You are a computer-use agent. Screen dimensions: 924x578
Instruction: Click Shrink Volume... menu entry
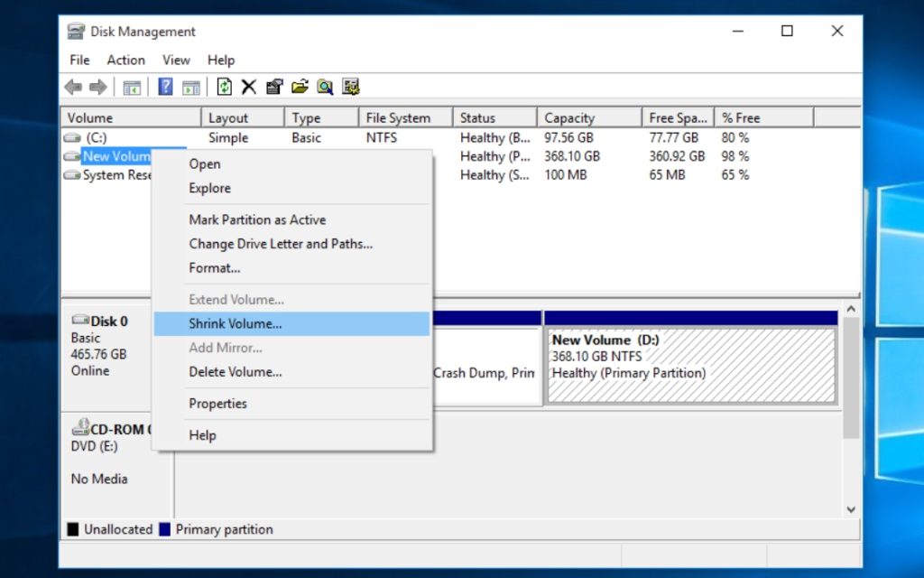click(292, 324)
